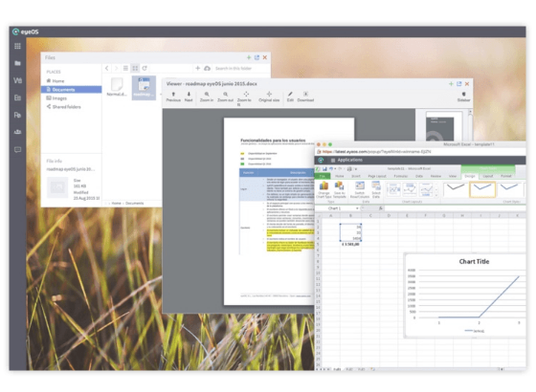The image size is (536, 392).
Task: Switch Files window to list view
Action: pos(126,69)
